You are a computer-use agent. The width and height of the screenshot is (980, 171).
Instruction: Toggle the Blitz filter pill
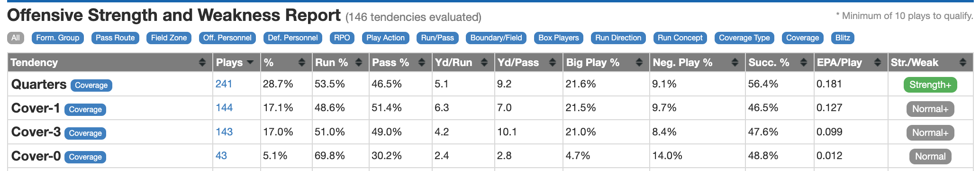coord(843,38)
